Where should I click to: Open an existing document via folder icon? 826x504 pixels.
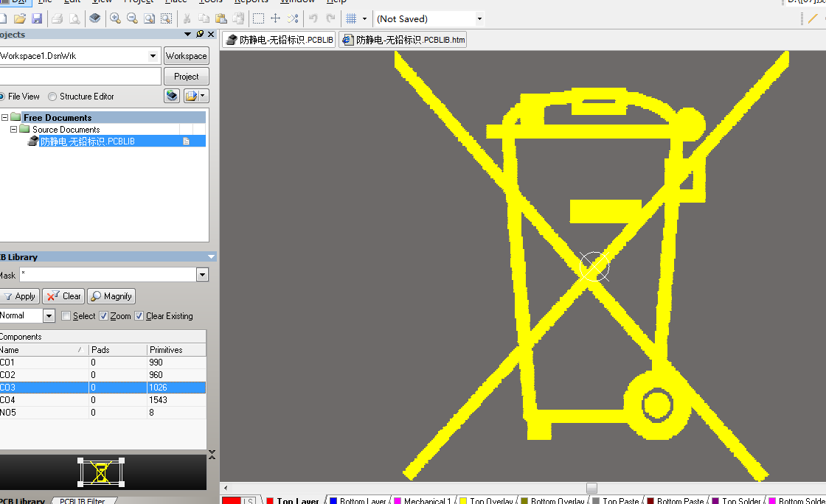[x=20, y=19]
